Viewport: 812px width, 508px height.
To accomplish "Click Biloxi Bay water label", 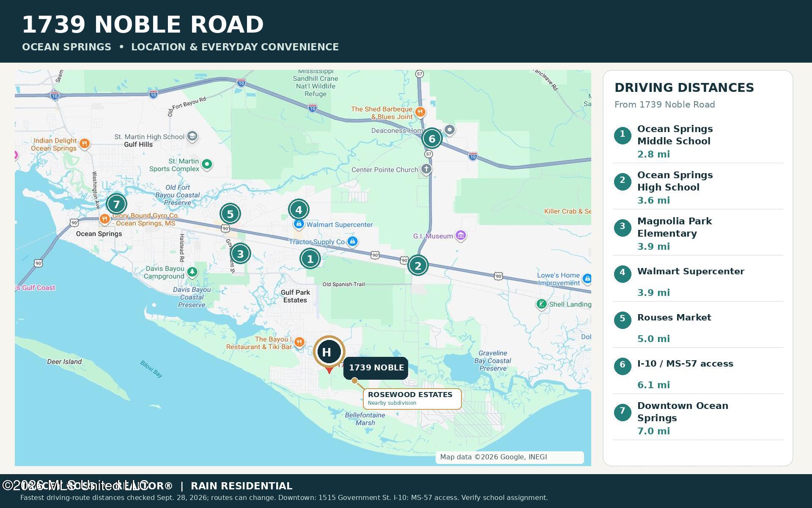I will pyautogui.click(x=151, y=369).
